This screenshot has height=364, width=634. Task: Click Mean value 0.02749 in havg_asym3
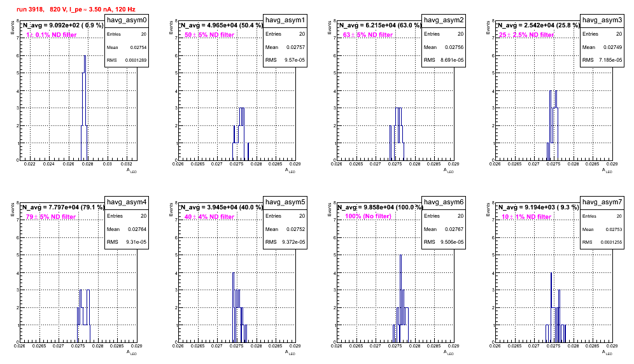click(x=612, y=47)
